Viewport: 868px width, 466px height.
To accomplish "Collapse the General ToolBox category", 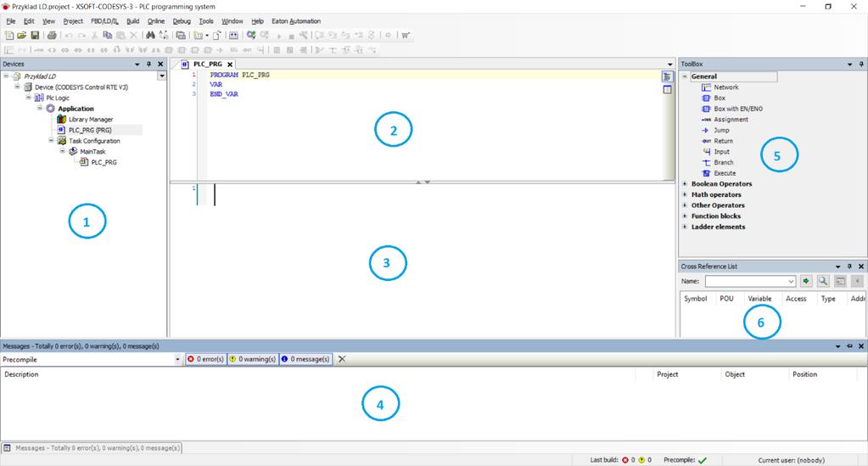I will [x=685, y=76].
